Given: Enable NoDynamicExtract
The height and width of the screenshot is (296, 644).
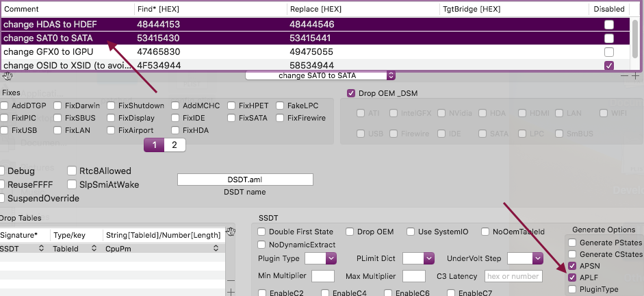Looking at the screenshot, I should click(x=261, y=245).
